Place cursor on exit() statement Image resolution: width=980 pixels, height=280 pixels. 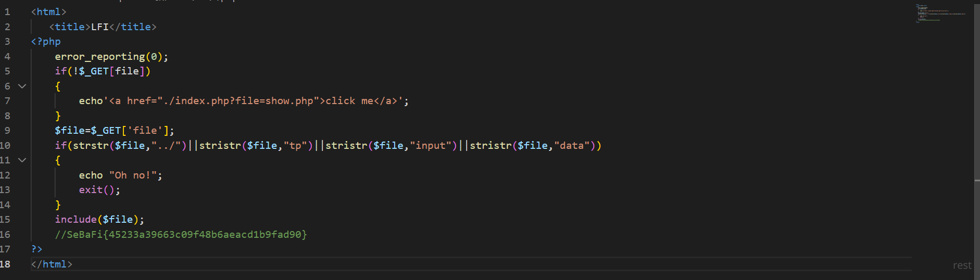[99, 190]
